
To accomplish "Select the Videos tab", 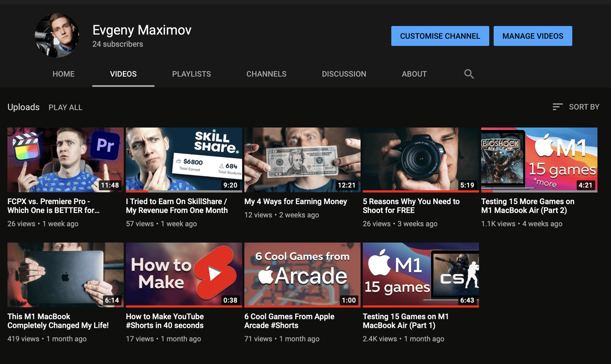I will click(123, 74).
